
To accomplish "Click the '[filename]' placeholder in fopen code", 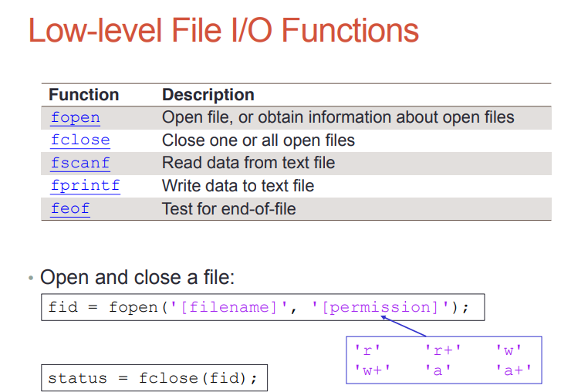I will tap(228, 308).
